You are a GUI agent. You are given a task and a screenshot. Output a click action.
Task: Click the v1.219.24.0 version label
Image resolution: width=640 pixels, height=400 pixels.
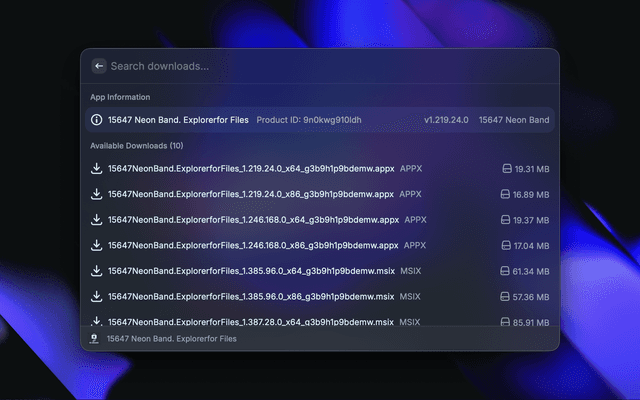pyautogui.click(x=445, y=120)
